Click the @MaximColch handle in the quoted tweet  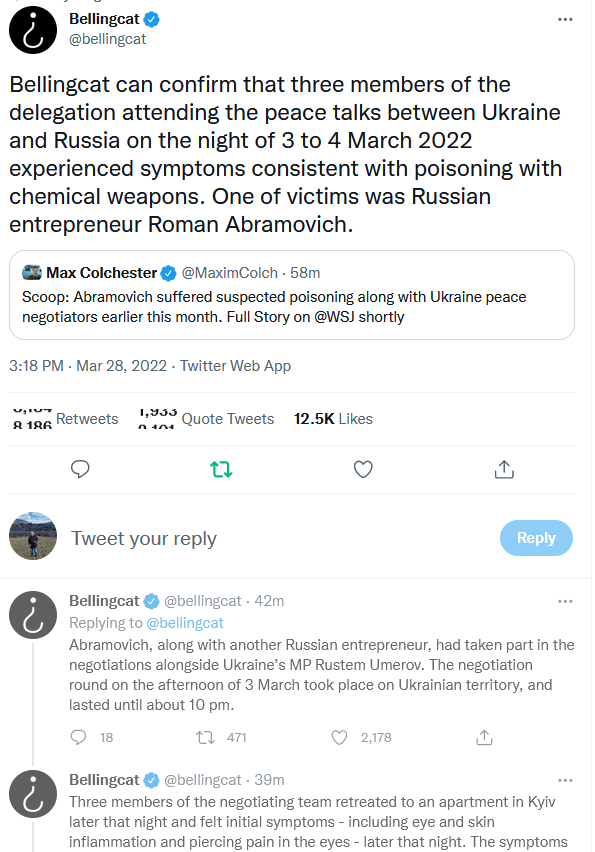pyautogui.click(x=231, y=271)
